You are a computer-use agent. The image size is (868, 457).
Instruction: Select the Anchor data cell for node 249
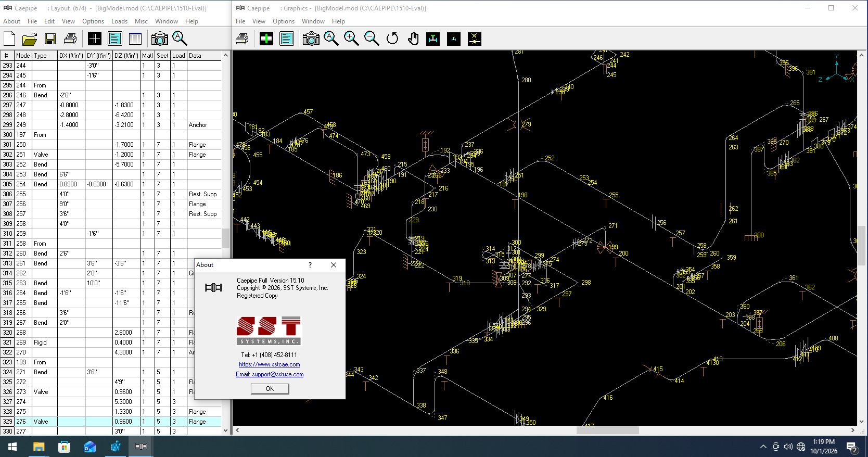click(x=204, y=125)
